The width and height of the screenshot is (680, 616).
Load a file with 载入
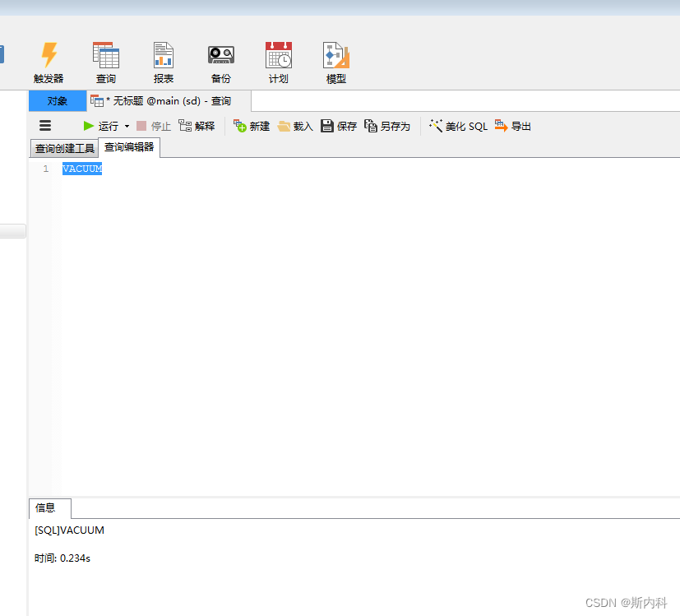[x=295, y=126]
